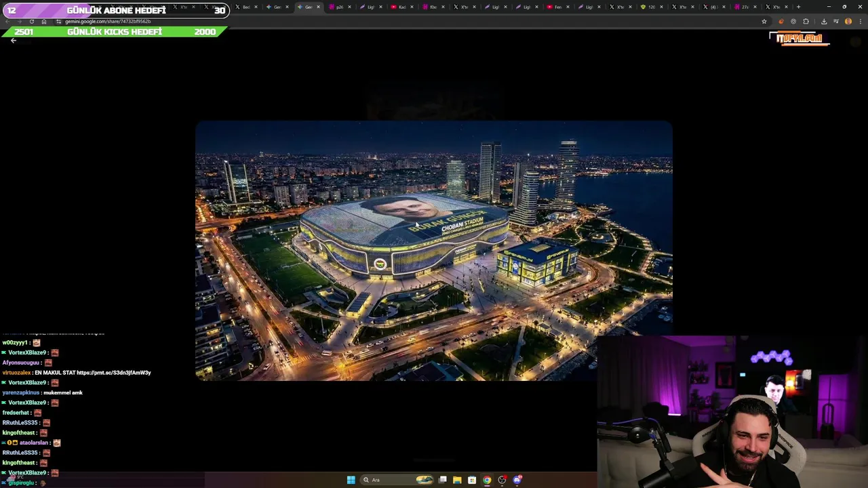Image resolution: width=868 pixels, height=488 pixels.
Task: Click chat username fredserhat
Action: 16,413
